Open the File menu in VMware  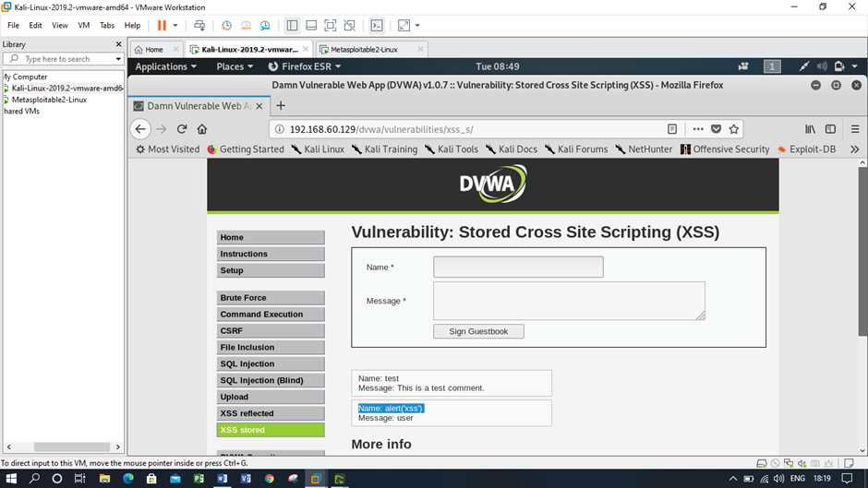[x=13, y=26]
